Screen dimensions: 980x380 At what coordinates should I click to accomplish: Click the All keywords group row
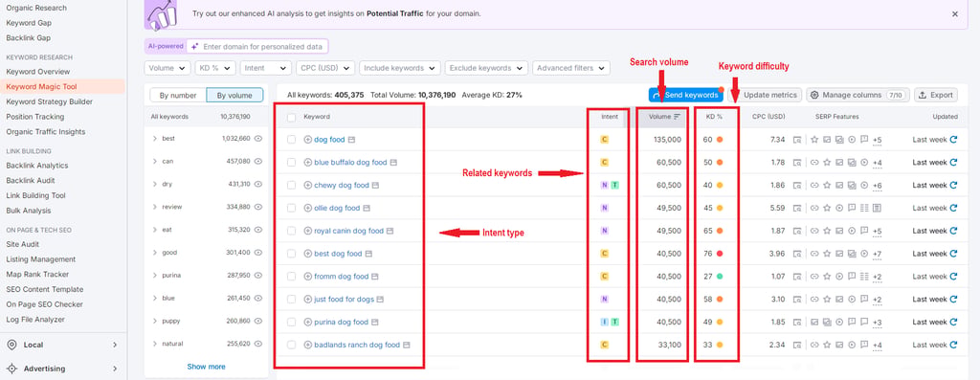coord(207,117)
